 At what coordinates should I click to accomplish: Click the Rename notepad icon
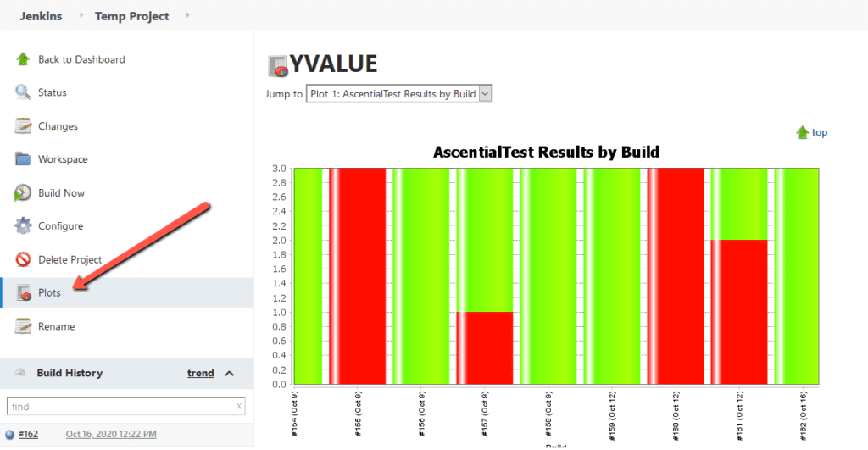click(x=23, y=326)
